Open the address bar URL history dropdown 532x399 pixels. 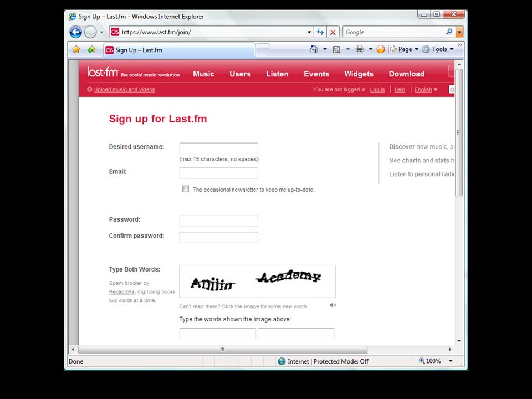pos(309,32)
